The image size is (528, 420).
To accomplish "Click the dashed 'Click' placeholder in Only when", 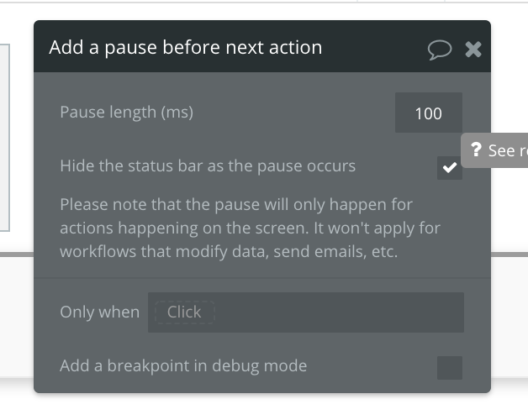I will click(184, 312).
